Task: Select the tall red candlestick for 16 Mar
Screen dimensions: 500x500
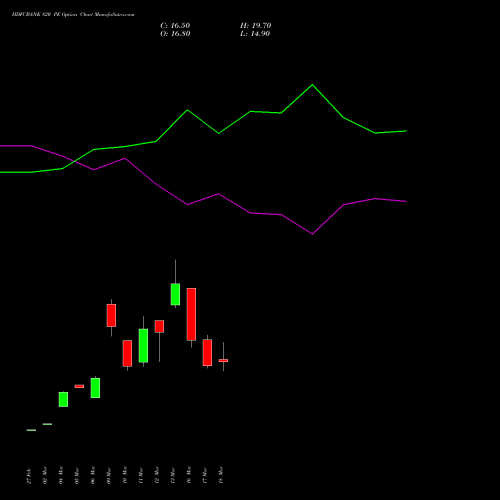Action: (x=191, y=314)
